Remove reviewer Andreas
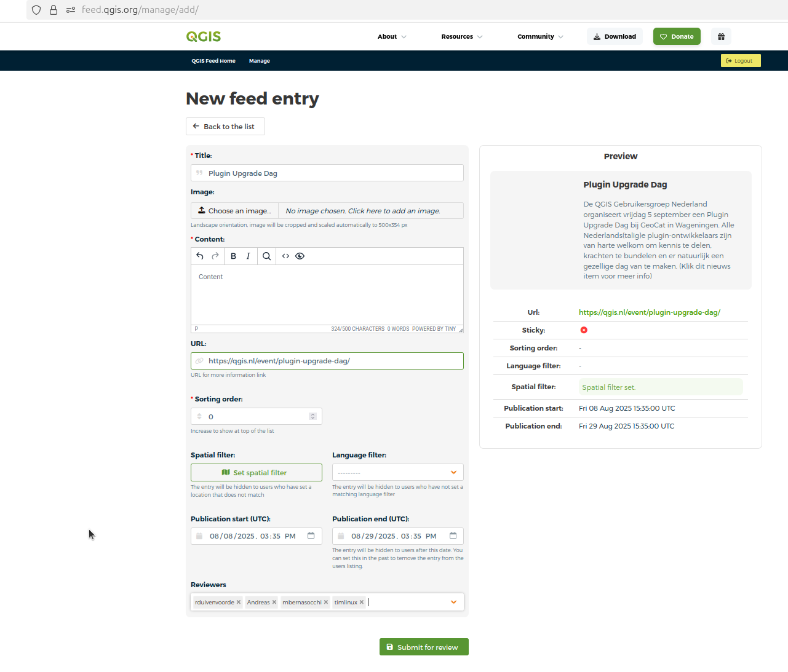The image size is (788, 672). pos(274,602)
